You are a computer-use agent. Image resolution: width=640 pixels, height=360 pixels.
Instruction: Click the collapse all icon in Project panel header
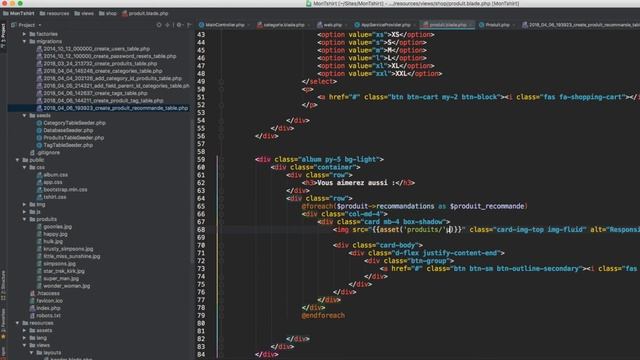167,25
